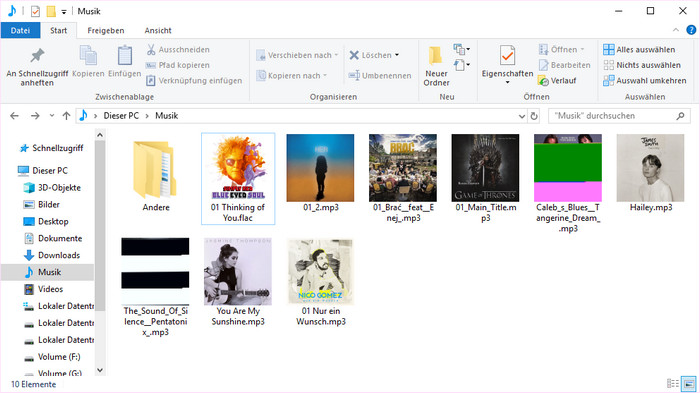Open Kopieren nach dropdown
700x393 pixels.
coord(292,76)
